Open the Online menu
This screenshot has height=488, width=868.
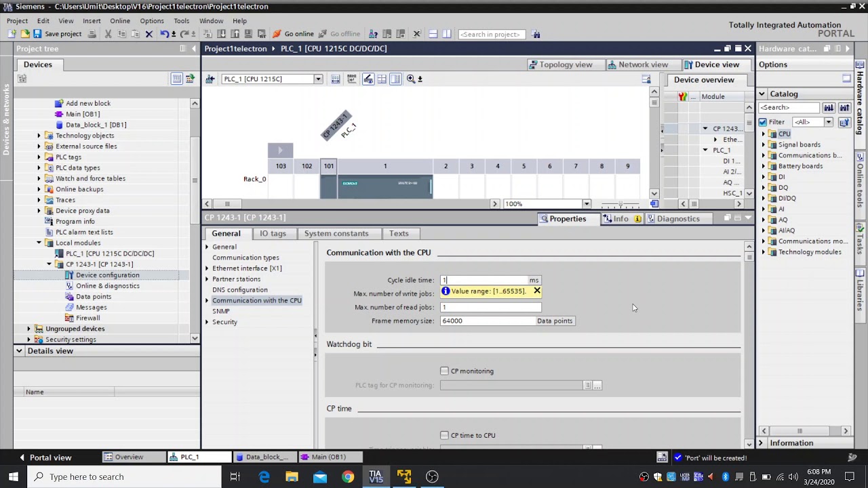[x=120, y=21]
